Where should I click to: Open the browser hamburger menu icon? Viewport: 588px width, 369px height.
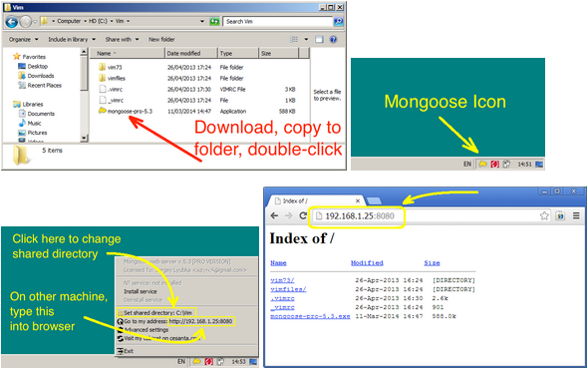[x=576, y=215]
